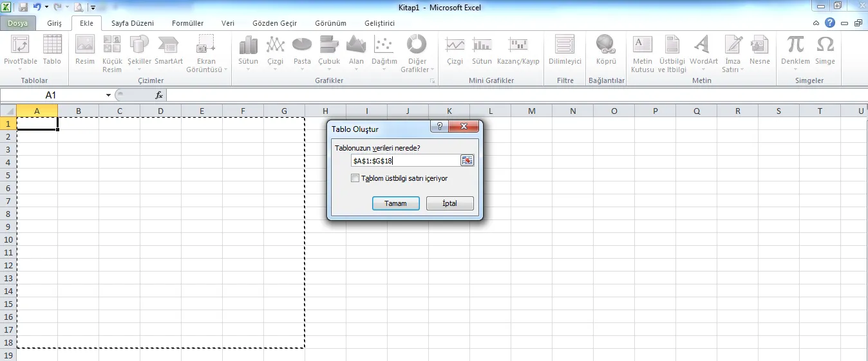Cancel dialog with İptal button
868x361 pixels.
[449, 203]
